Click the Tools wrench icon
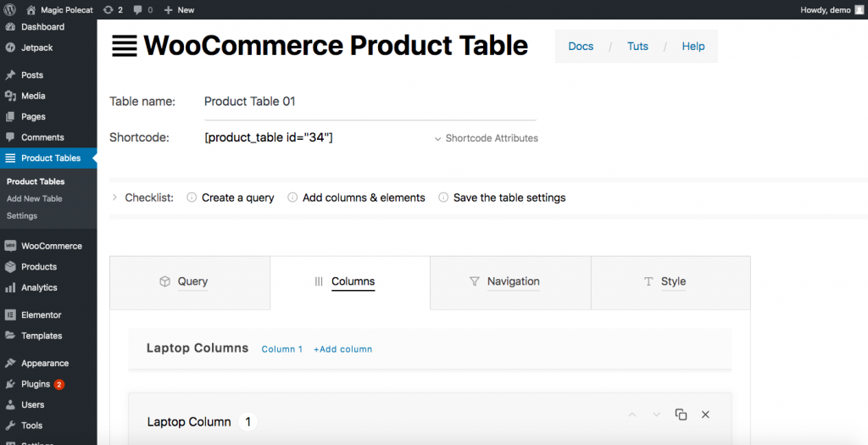 point(10,426)
